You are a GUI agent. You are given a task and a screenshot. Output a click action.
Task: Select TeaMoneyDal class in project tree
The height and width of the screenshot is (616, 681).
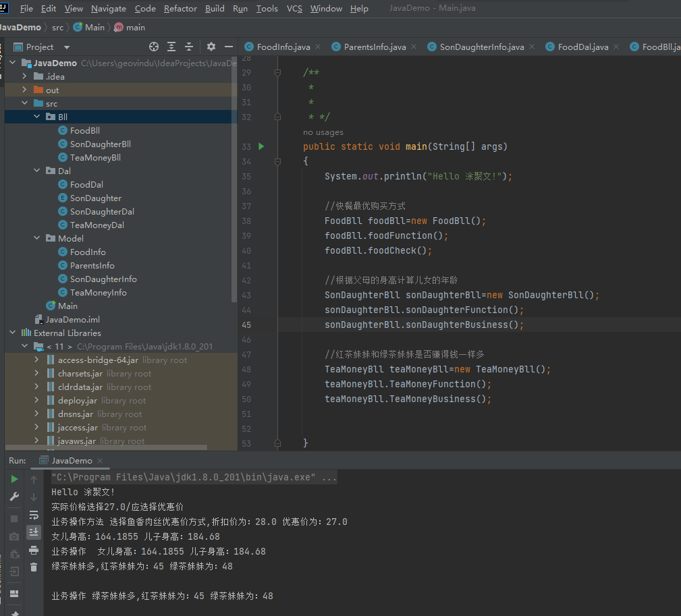point(97,225)
